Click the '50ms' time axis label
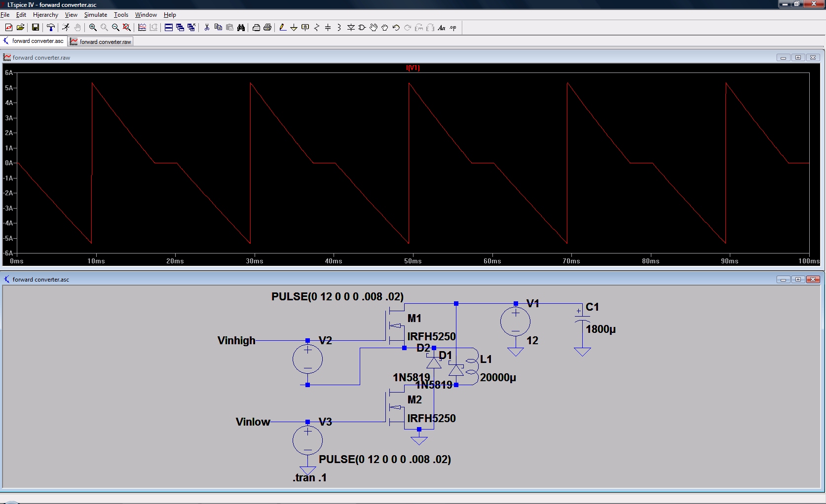Screen dimensions: 826x504 (x=413, y=261)
